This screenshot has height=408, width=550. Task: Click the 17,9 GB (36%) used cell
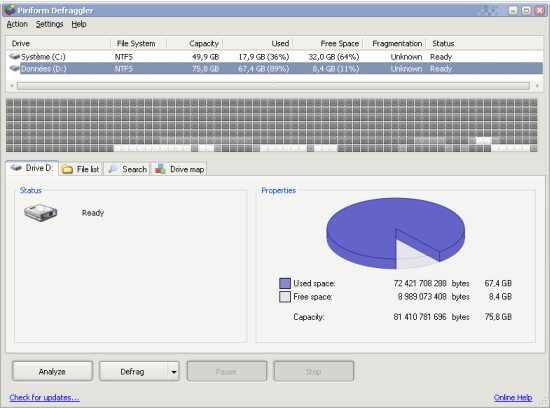tap(264, 57)
